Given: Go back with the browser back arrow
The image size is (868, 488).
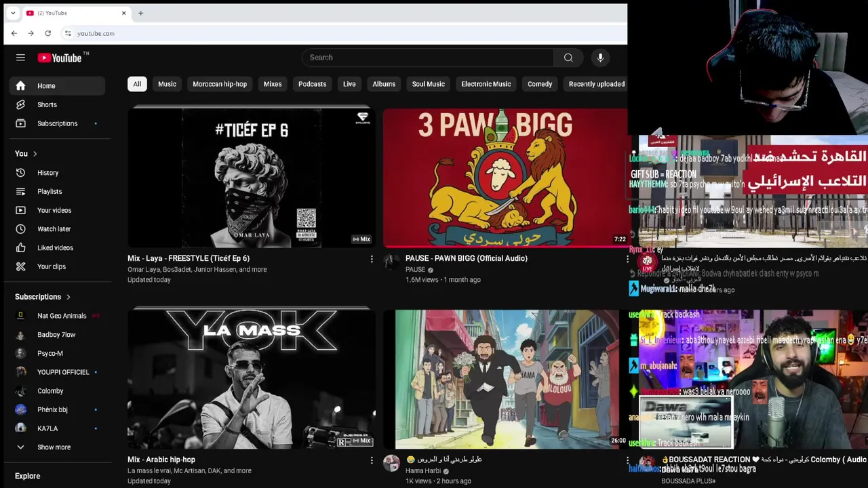Looking at the screenshot, I should [x=14, y=33].
